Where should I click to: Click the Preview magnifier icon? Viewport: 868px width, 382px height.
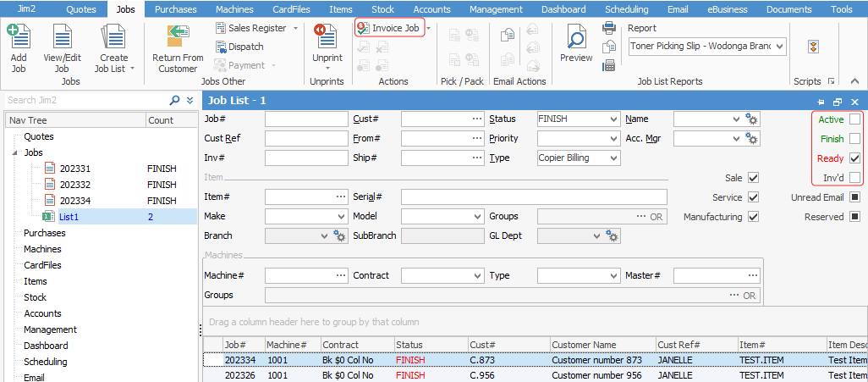(x=576, y=39)
